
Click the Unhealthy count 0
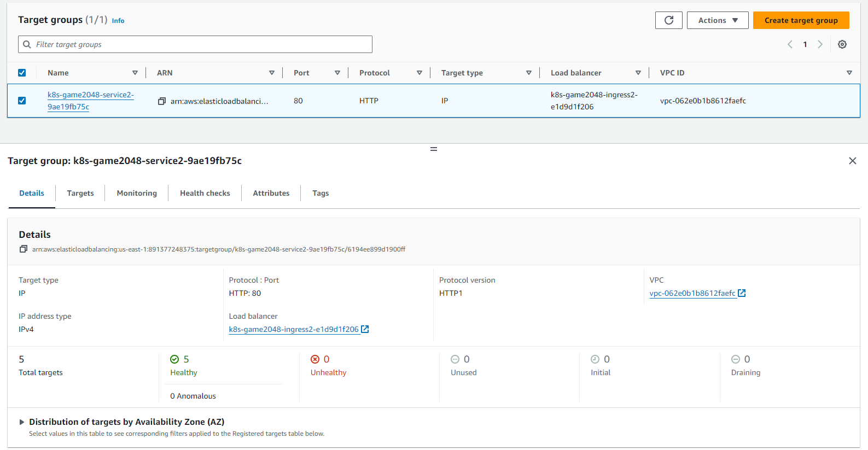tap(327, 359)
